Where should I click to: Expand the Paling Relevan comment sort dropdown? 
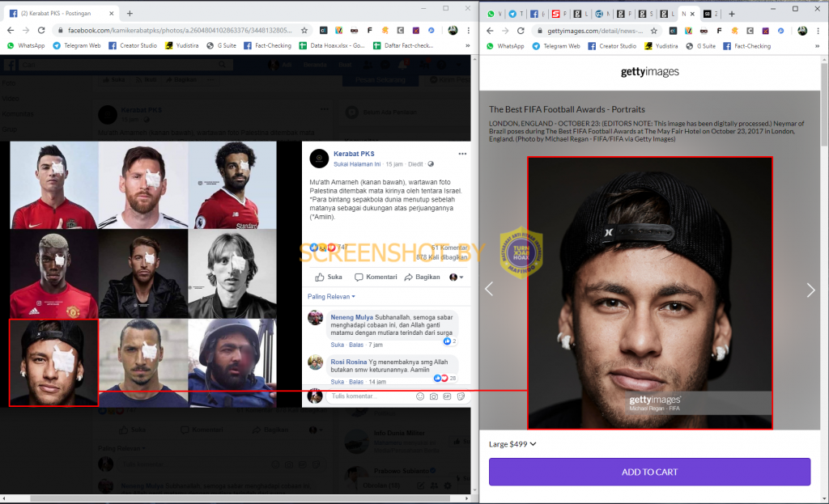[x=331, y=296]
